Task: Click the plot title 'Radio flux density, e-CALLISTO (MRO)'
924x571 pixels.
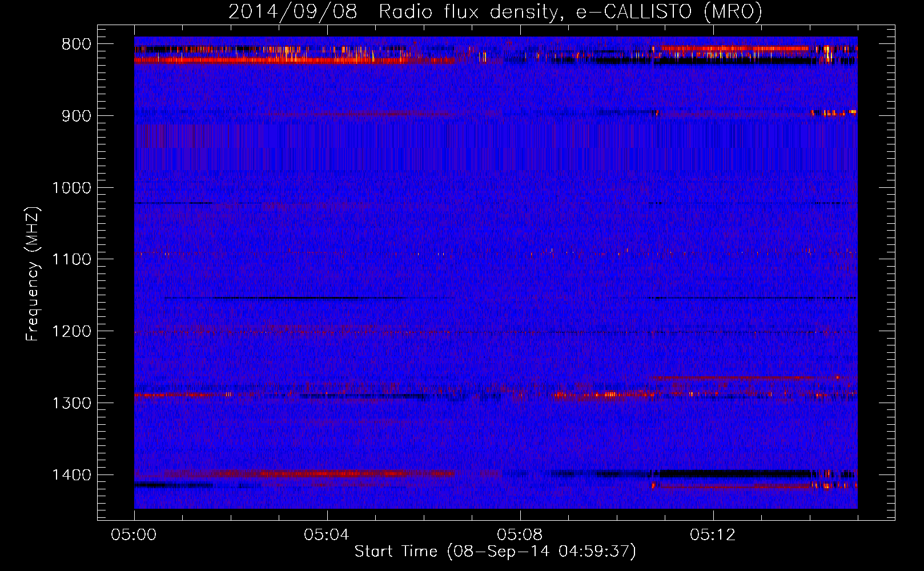Action: tap(571, 11)
